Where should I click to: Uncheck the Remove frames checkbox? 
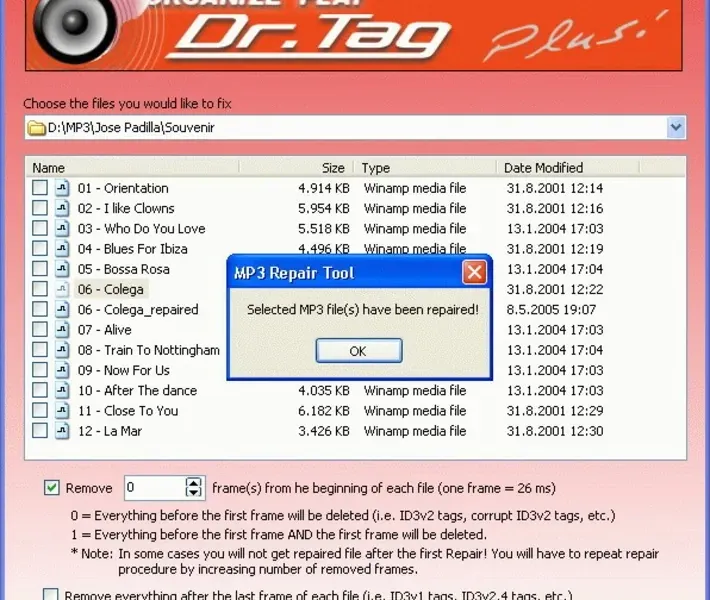52,488
